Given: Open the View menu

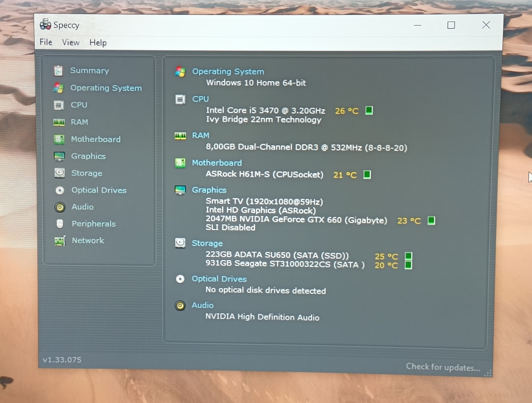Looking at the screenshot, I should pyautogui.click(x=71, y=43).
